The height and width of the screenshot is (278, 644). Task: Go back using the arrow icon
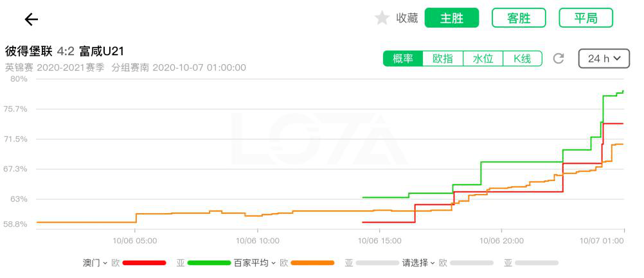click(x=31, y=19)
